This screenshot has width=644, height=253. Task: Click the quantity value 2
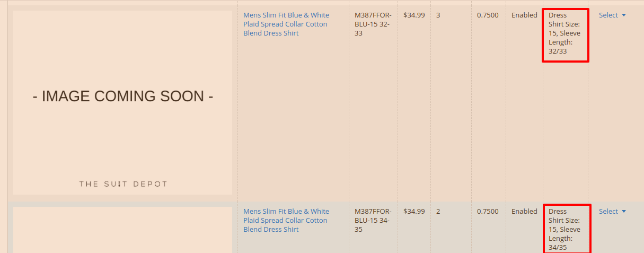tap(438, 212)
